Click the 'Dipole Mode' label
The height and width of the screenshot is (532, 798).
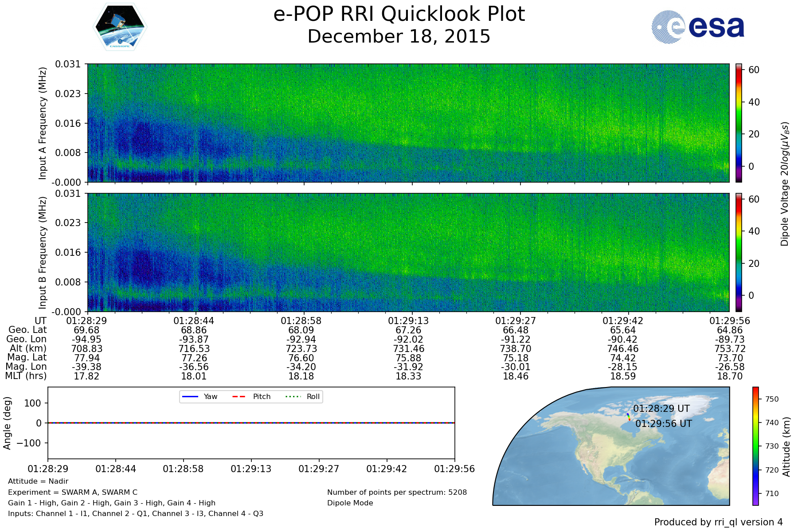tap(350, 503)
